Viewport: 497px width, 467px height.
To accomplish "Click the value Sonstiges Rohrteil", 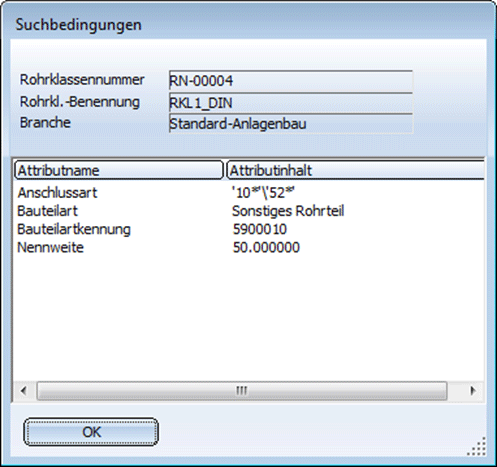I will [288, 211].
